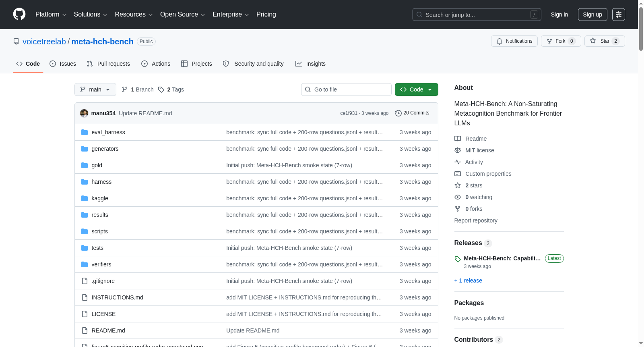
Task: Expand the Solutions menu
Action: coord(91,15)
